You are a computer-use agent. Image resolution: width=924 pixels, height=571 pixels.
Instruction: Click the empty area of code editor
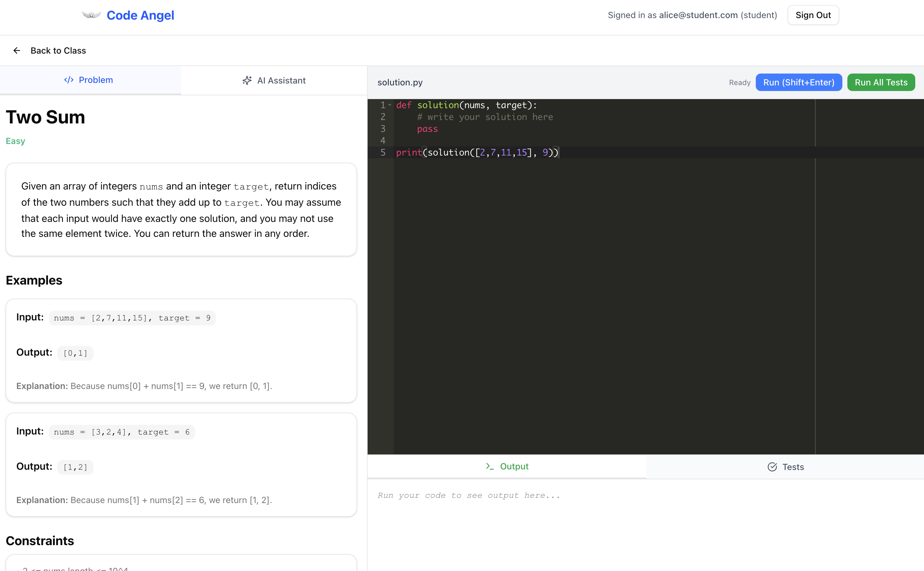click(x=604, y=302)
